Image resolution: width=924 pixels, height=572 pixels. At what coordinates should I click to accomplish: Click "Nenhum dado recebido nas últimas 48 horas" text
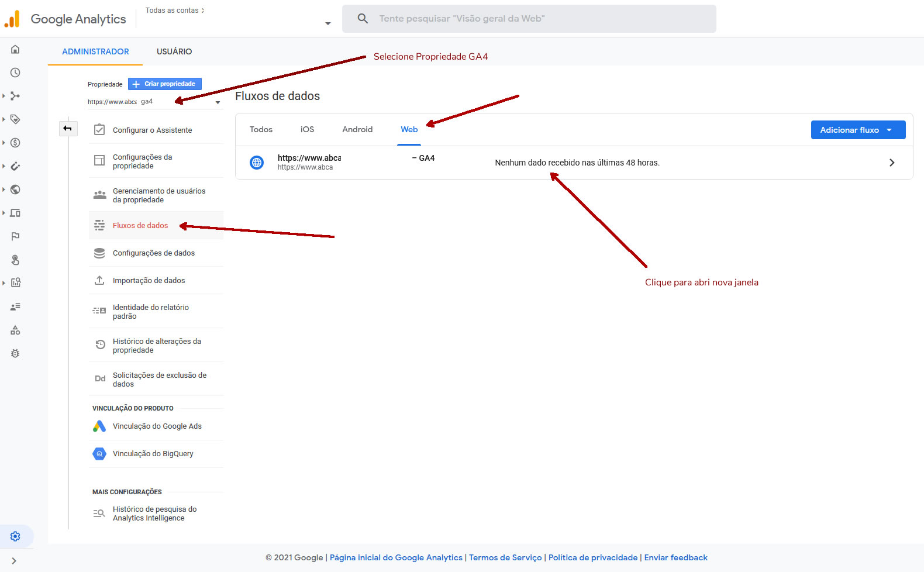tap(577, 163)
